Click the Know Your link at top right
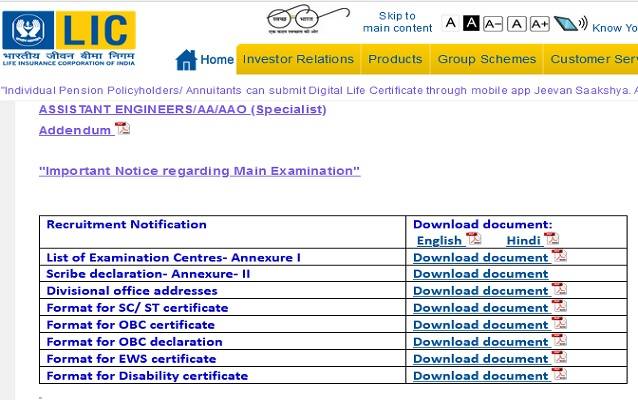This screenshot has height=400, width=638. (x=615, y=28)
